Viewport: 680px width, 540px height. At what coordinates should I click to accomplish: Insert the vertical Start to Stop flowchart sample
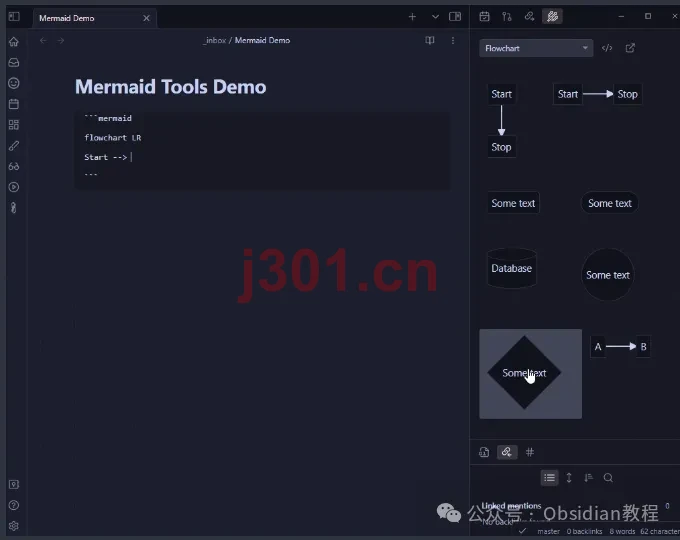pos(501,121)
